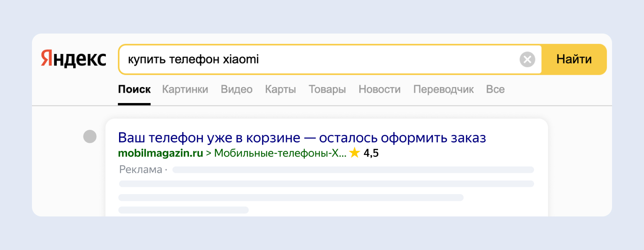Show all services via the Все tab
The image size is (644, 250).
(495, 89)
